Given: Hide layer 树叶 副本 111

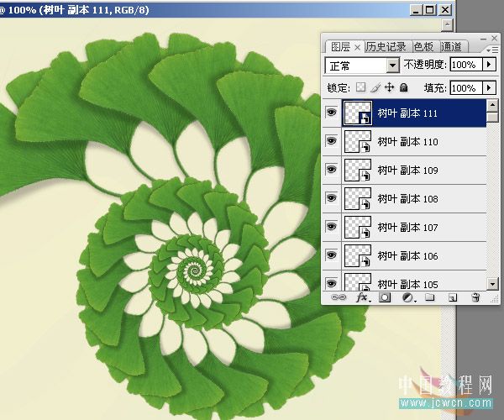Looking at the screenshot, I should (x=332, y=113).
